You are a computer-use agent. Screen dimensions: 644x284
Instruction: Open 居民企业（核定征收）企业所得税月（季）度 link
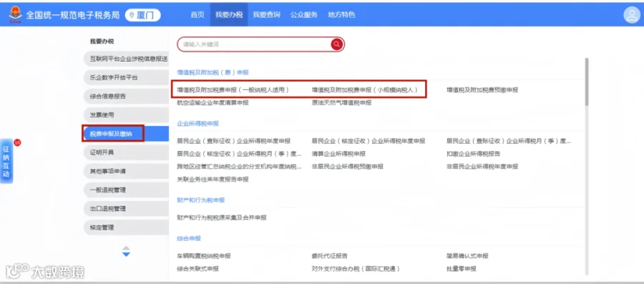pyautogui.click(x=240, y=154)
